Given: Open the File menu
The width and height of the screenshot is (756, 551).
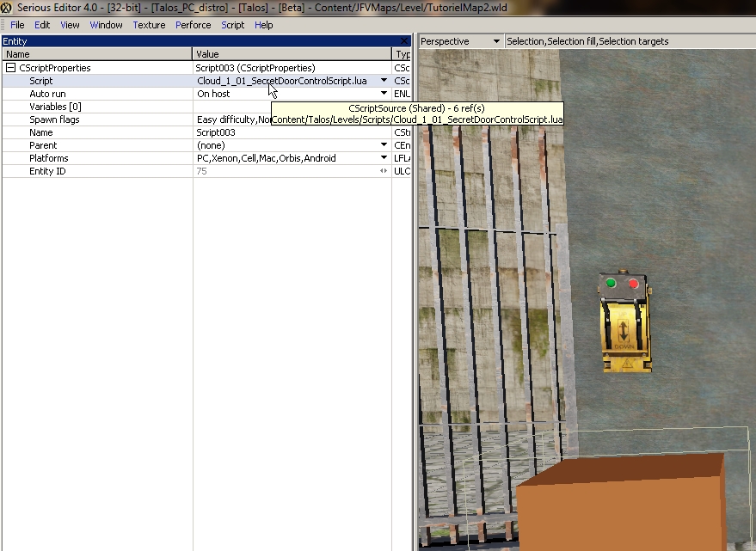Looking at the screenshot, I should pyautogui.click(x=17, y=25).
